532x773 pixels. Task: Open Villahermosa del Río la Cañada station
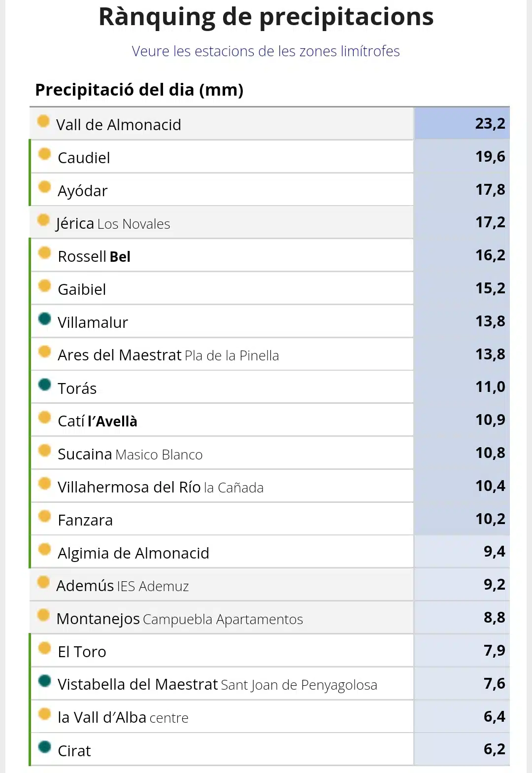[161, 487]
